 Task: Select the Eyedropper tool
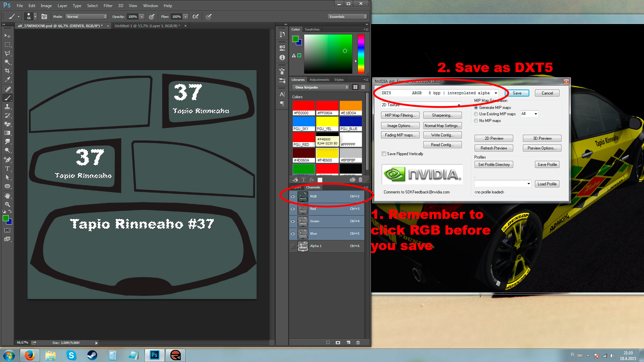click(7, 80)
